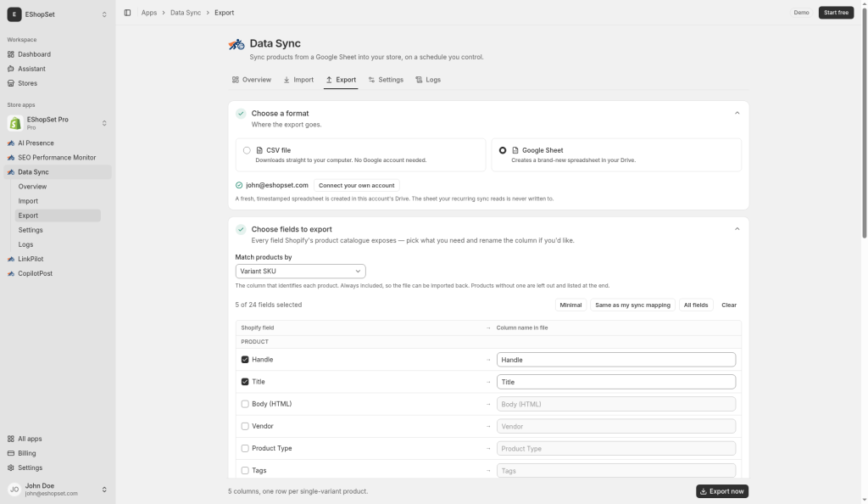
Task: Apply Same as my sync mapping
Action: [x=632, y=305]
